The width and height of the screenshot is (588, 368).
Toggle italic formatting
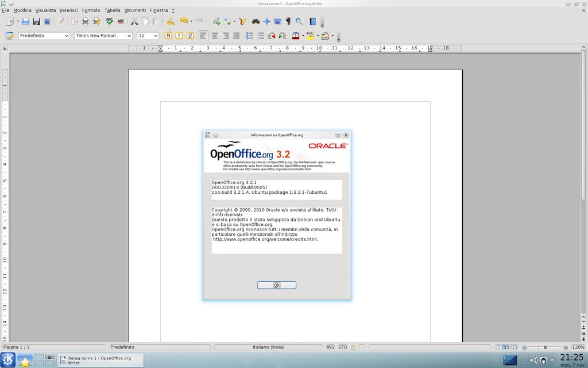[x=178, y=35]
